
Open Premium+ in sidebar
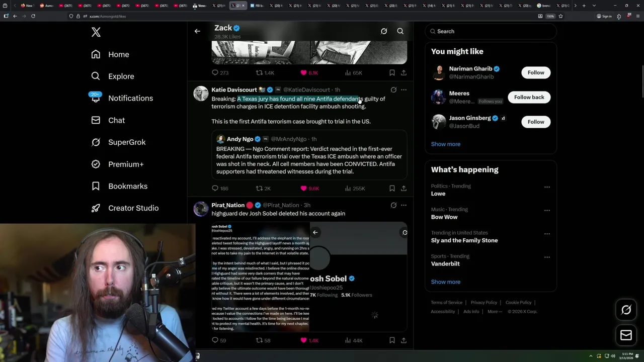pyautogui.click(x=118, y=164)
